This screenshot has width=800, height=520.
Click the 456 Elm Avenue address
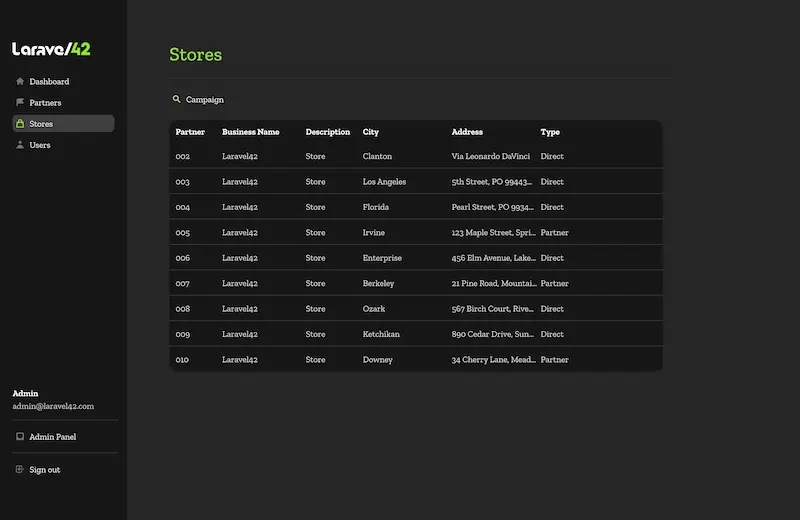[493, 258]
